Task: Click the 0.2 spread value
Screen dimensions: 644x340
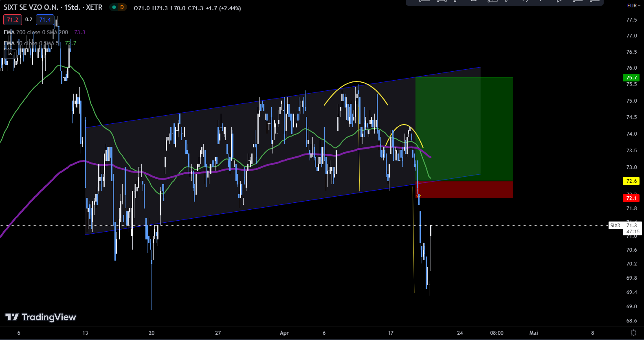Action: 29,20
